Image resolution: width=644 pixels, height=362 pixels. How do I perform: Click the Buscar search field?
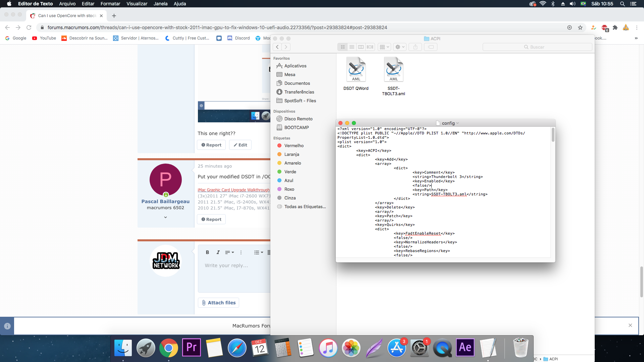537,47
